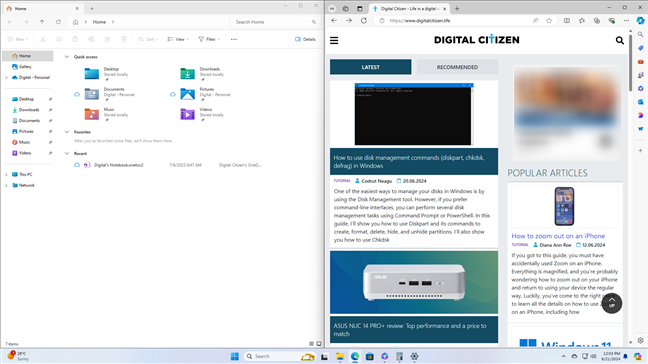Open File Explorer from the taskbar
This screenshot has width=648, height=364.
340,357
